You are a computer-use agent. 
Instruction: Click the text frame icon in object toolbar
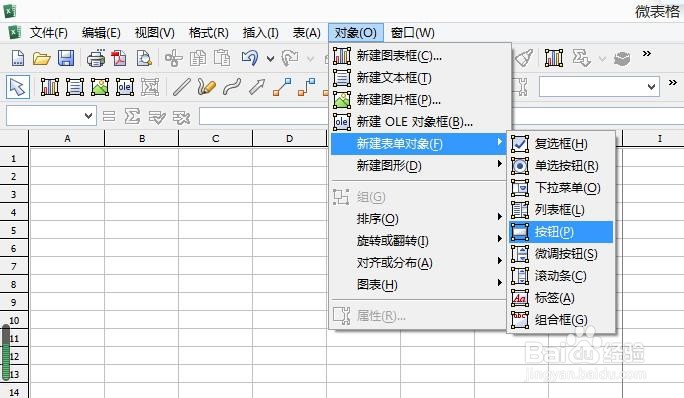pyautogui.click(x=75, y=87)
